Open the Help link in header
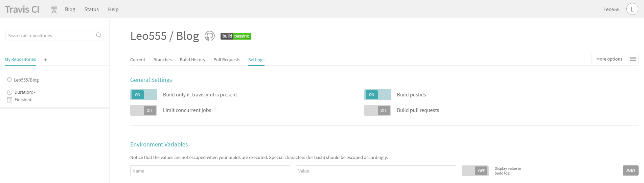This screenshot has width=644, height=183. [113, 9]
